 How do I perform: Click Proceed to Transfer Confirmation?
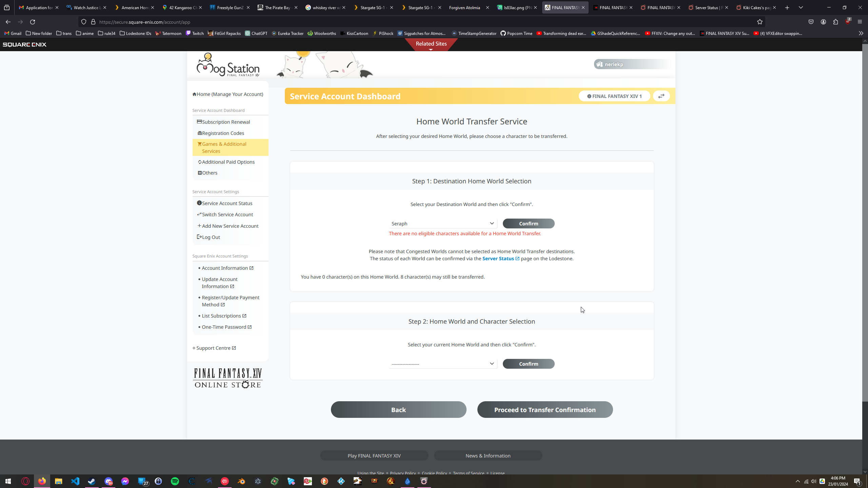[545, 410]
